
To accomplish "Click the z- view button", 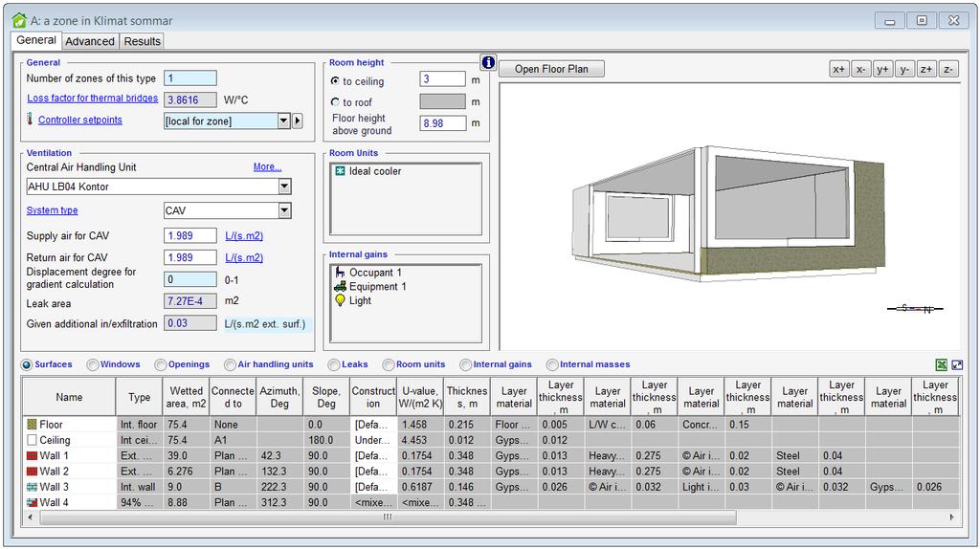I will tap(948, 69).
